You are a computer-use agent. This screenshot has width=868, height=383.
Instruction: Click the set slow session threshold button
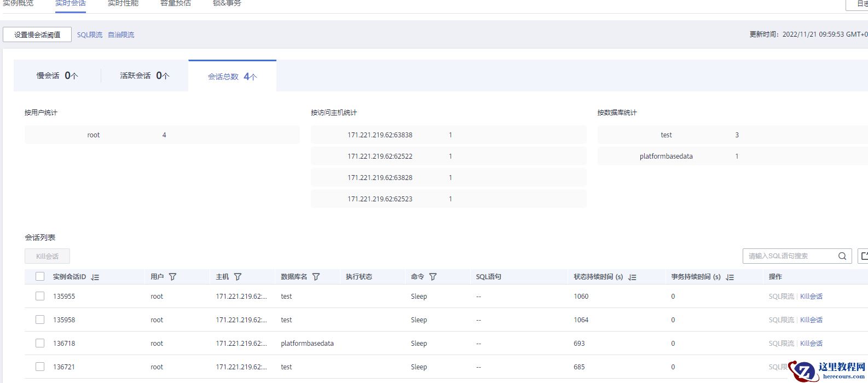point(37,34)
